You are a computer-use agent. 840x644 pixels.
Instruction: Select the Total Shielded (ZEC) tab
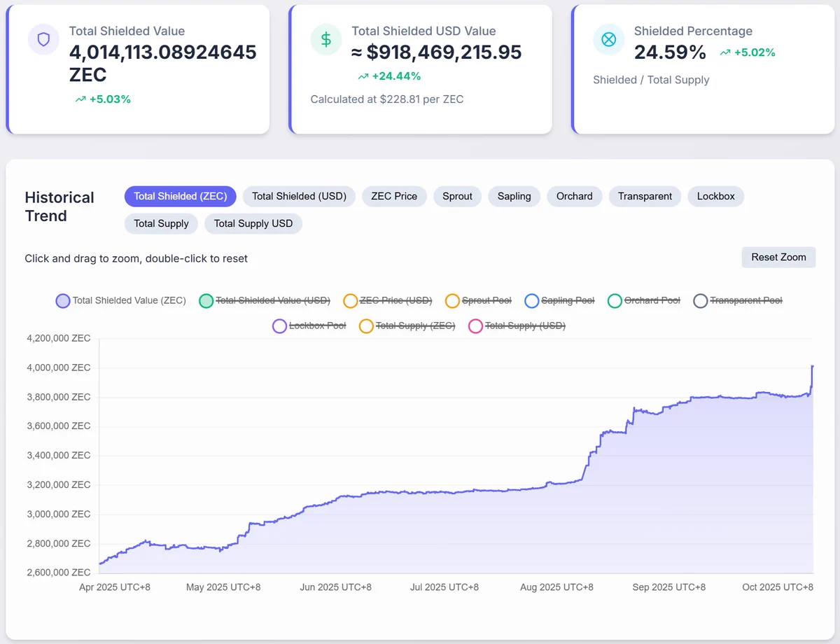point(181,196)
